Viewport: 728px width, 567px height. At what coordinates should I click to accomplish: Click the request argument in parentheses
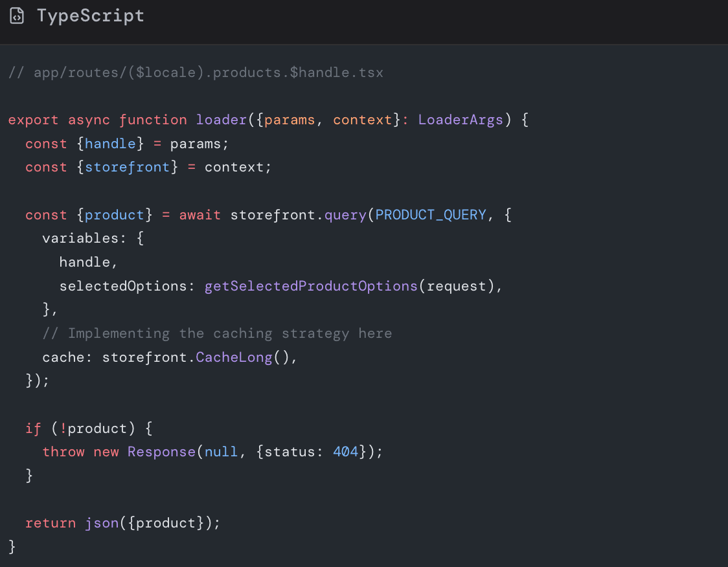461,285
